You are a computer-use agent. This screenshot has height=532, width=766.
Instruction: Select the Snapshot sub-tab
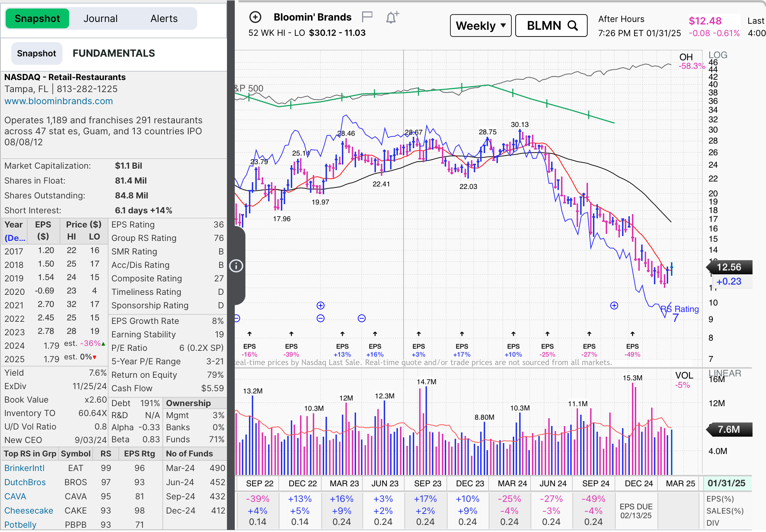point(37,54)
